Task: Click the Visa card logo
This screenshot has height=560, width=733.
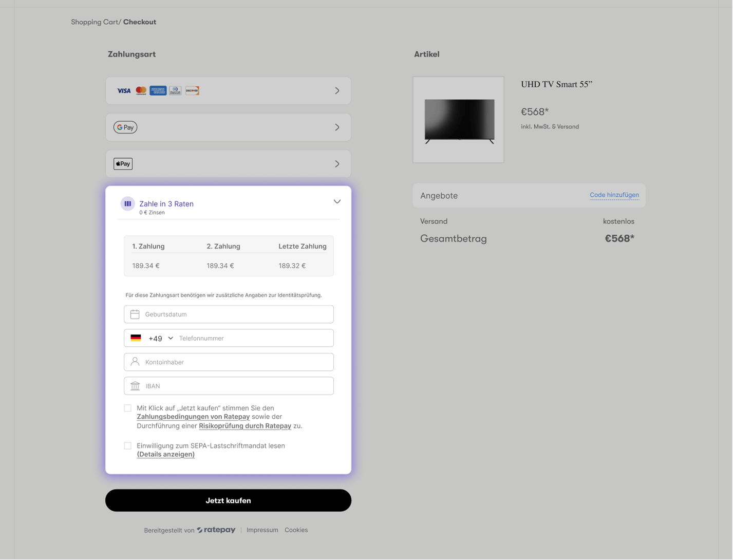Action: click(x=124, y=91)
